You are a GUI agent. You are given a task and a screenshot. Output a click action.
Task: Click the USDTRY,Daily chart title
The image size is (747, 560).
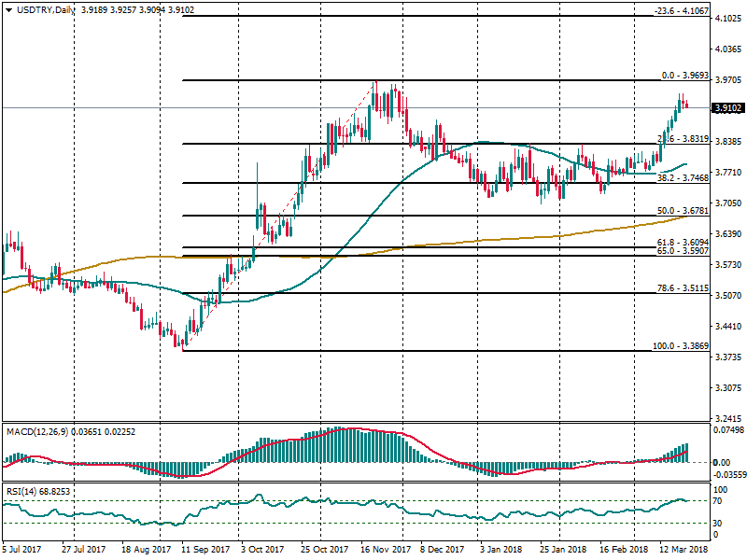(43, 9)
